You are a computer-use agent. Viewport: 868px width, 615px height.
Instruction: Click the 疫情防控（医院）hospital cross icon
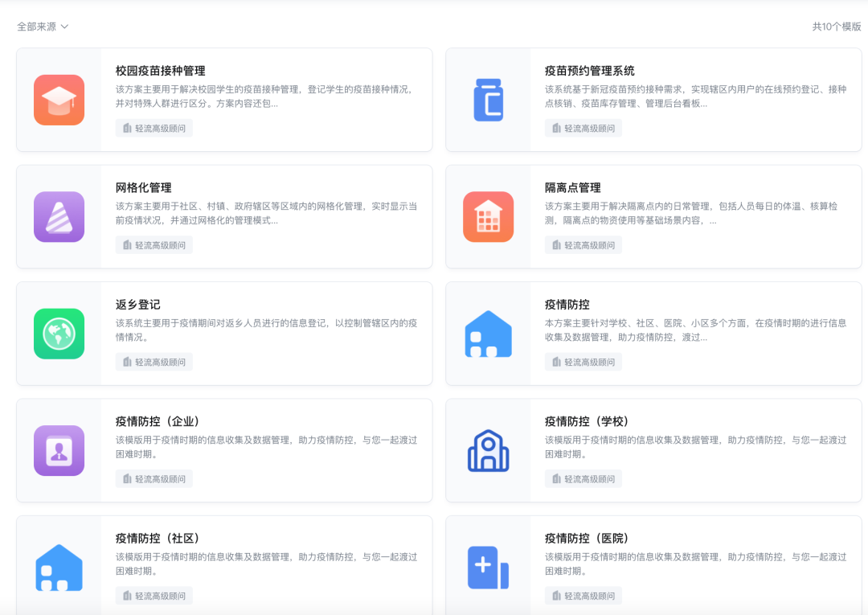point(488,567)
